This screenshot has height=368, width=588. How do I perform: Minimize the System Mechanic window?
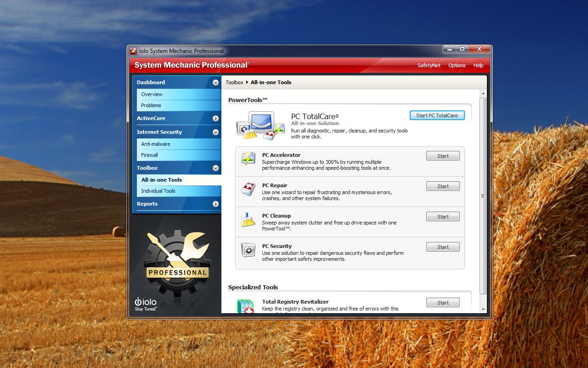coord(450,49)
